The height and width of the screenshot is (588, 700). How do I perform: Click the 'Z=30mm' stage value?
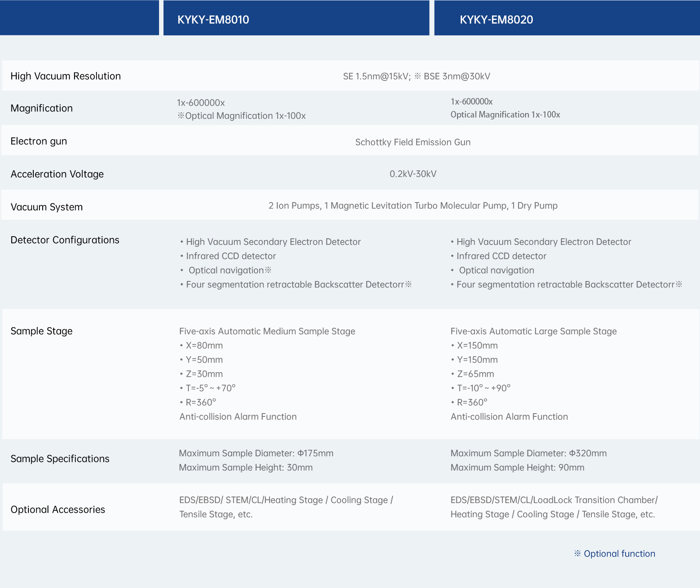pos(201,374)
